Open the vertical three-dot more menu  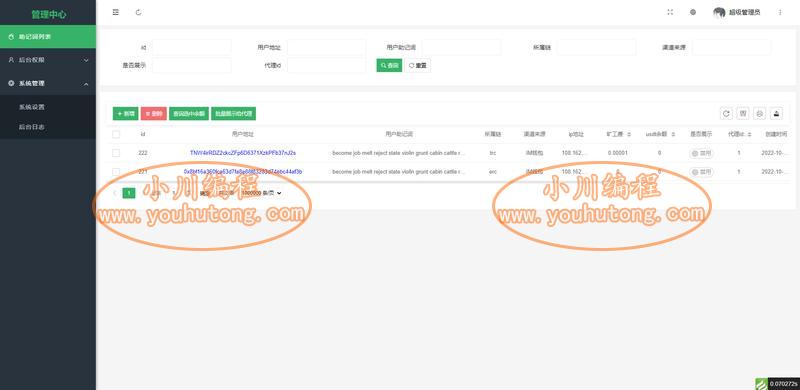coord(780,12)
